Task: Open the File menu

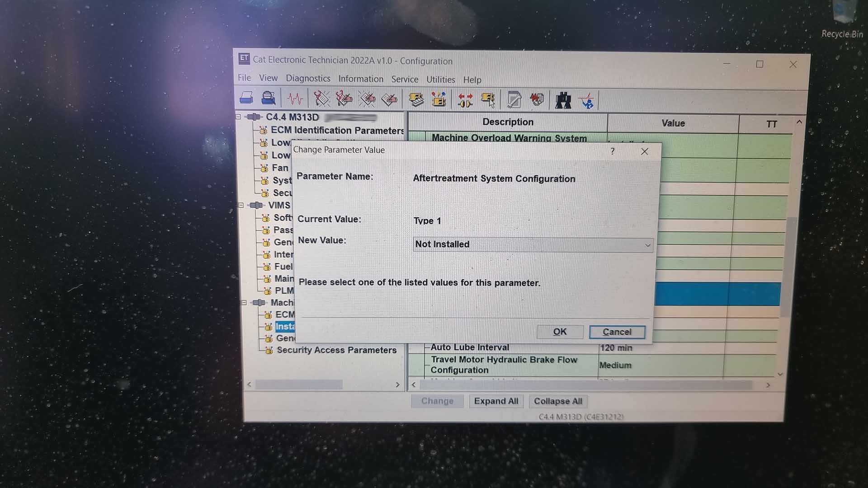Action: point(244,78)
